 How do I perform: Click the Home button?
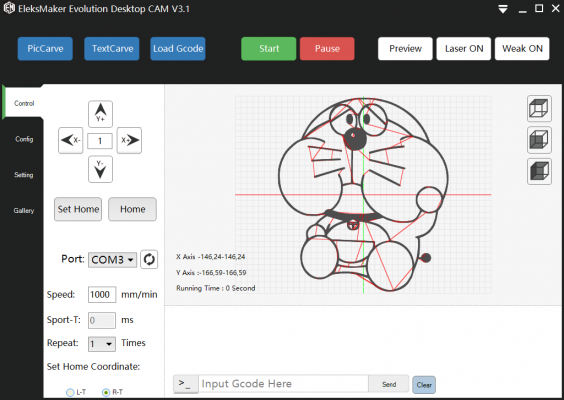(132, 209)
